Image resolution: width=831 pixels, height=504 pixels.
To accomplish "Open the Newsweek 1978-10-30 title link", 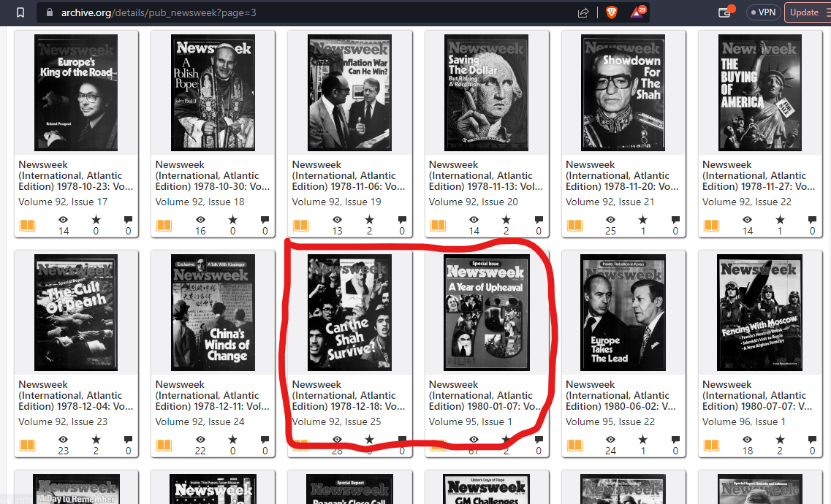I will 213,175.
